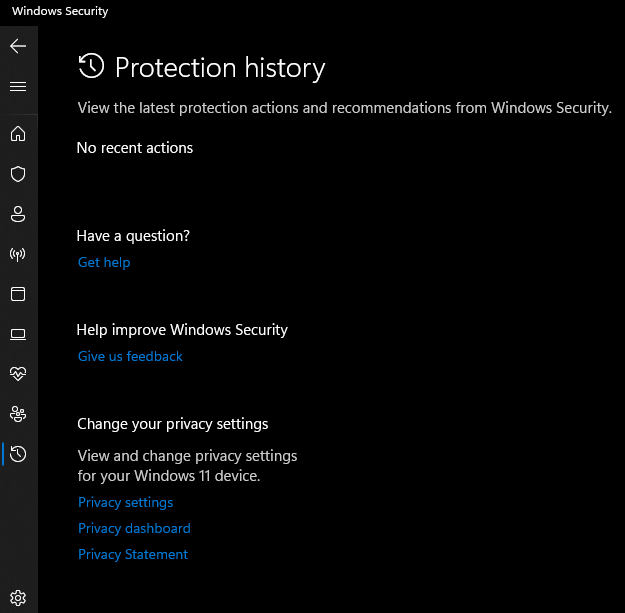Click the Give us feedback link
This screenshot has width=625, height=613.
tap(130, 357)
